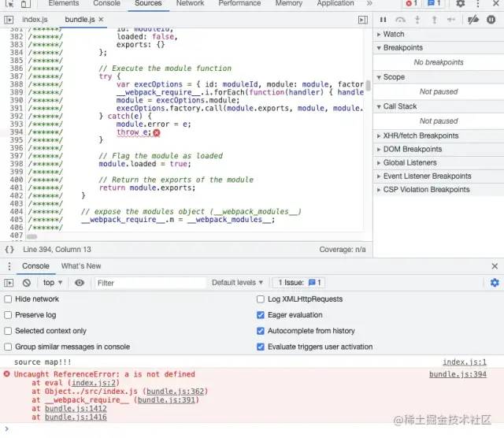Close the bundle.js file tab

(101, 20)
